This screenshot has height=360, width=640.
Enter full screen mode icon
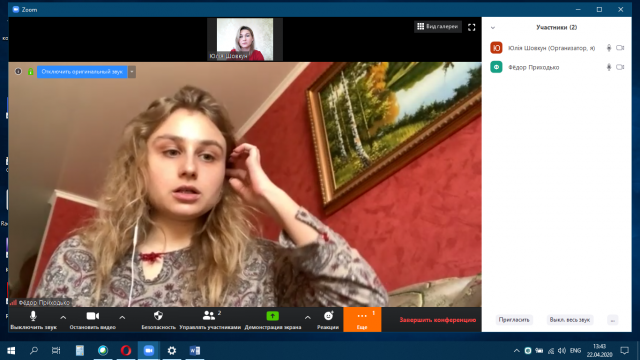[471, 27]
